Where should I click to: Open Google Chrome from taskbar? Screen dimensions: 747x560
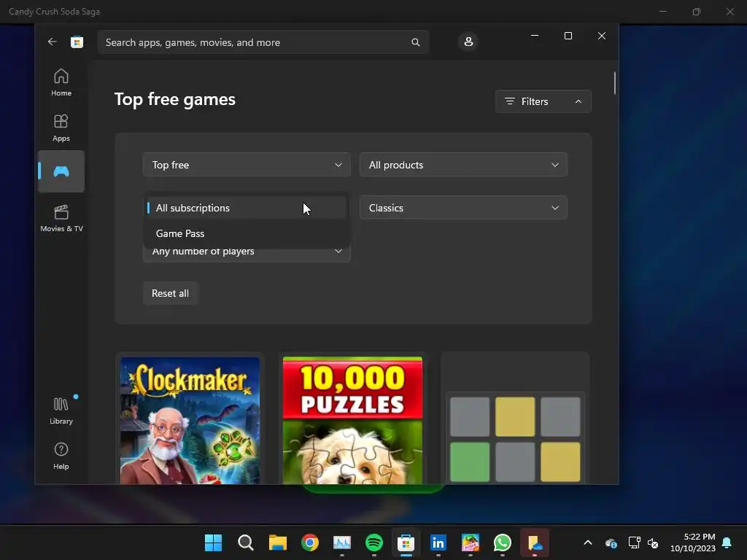[309, 542]
